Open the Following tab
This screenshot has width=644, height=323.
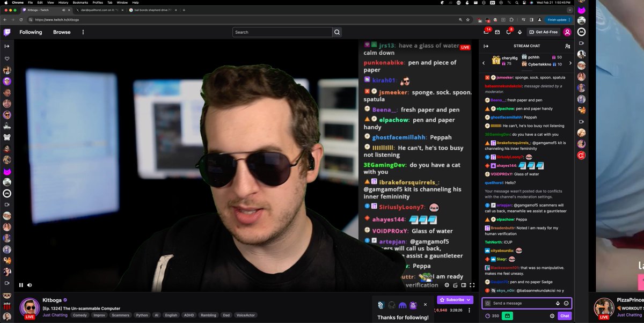[x=31, y=32]
